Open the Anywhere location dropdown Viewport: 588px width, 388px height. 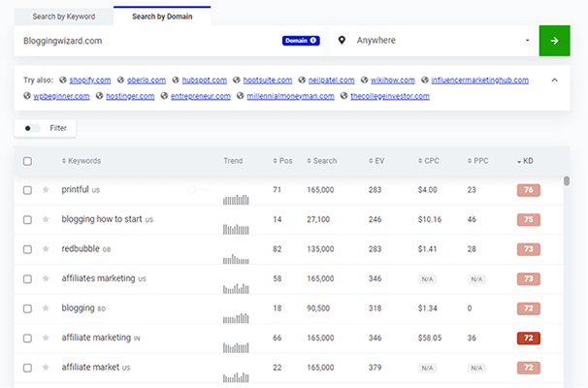pyautogui.click(x=437, y=41)
